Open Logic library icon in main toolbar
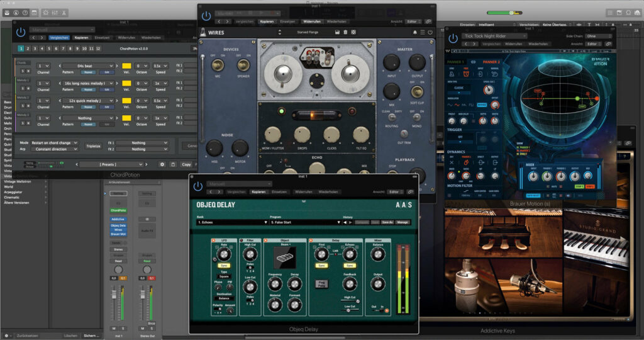Viewport: 644px width, 340px height. (x=7, y=13)
